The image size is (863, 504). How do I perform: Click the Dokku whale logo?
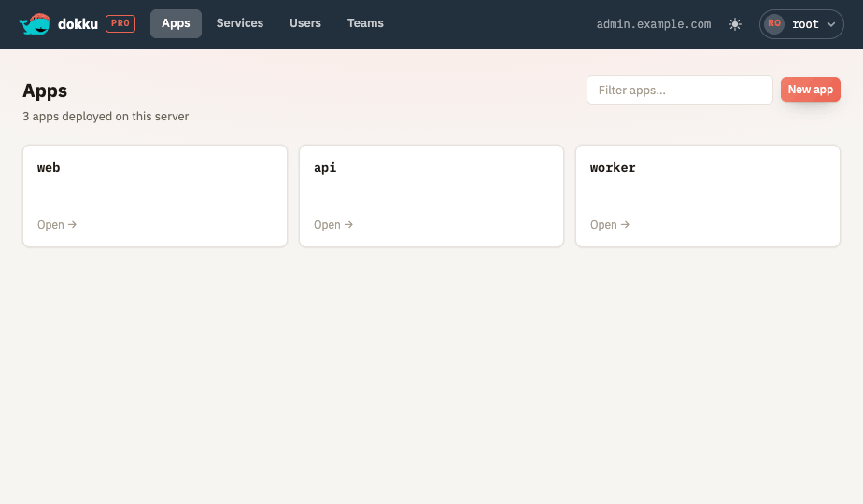[35, 24]
